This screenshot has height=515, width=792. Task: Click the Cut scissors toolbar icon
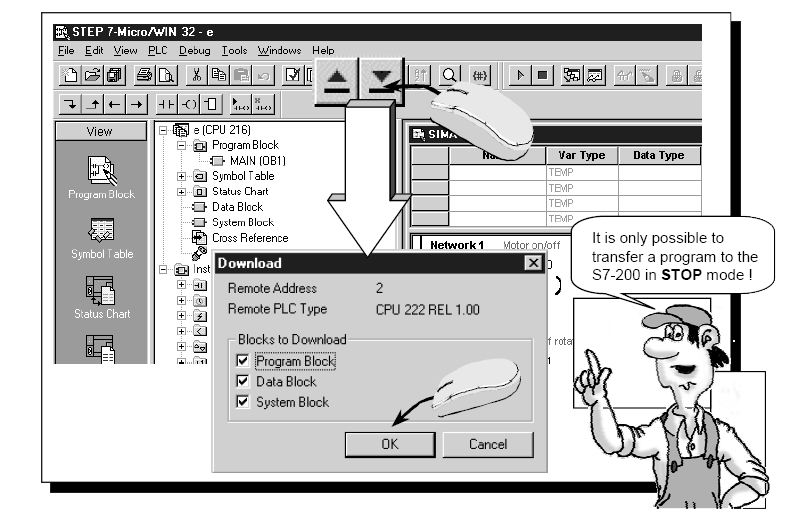pos(197,75)
